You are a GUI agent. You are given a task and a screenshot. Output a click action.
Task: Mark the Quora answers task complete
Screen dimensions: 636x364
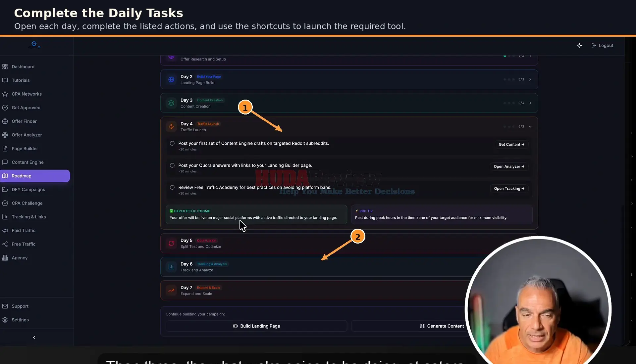172,165
